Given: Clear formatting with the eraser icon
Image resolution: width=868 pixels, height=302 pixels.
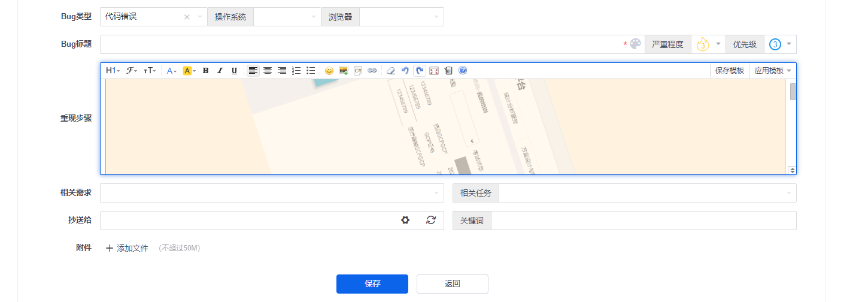Looking at the screenshot, I should tap(391, 71).
